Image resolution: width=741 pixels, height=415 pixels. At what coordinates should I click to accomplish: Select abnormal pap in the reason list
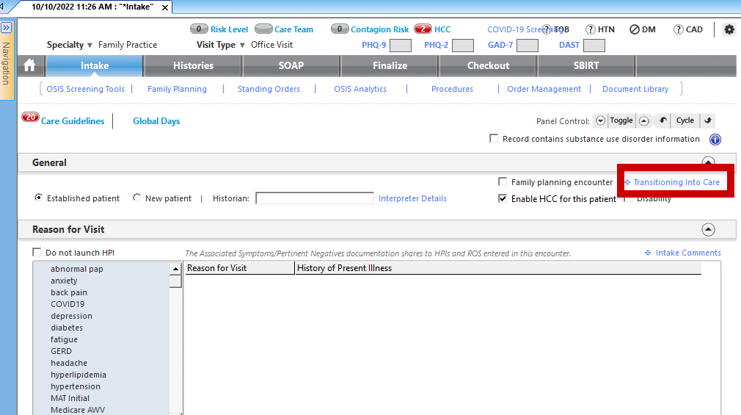[77, 269]
